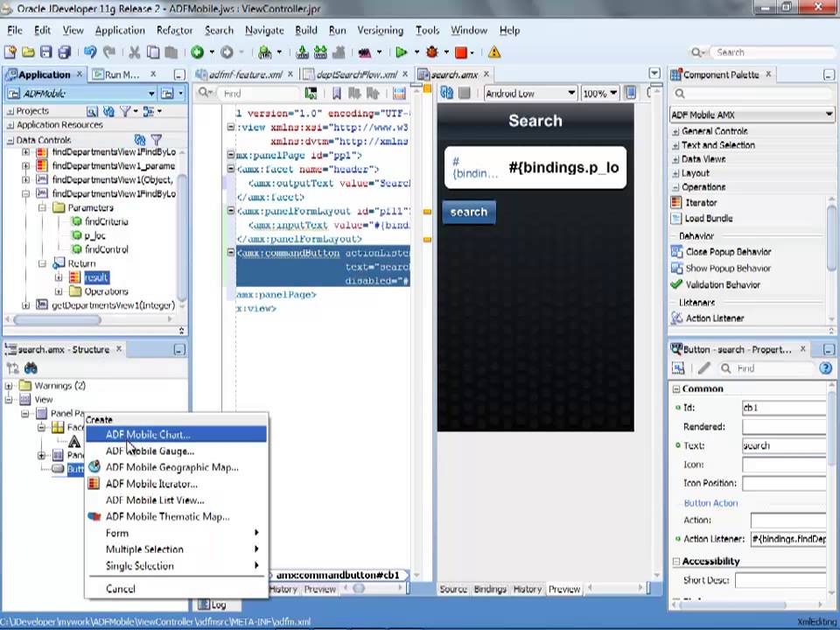Image resolution: width=840 pixels, height=630 pixels.
Task: Switch to the Bindings tab of preview
Action: [490, 589]
